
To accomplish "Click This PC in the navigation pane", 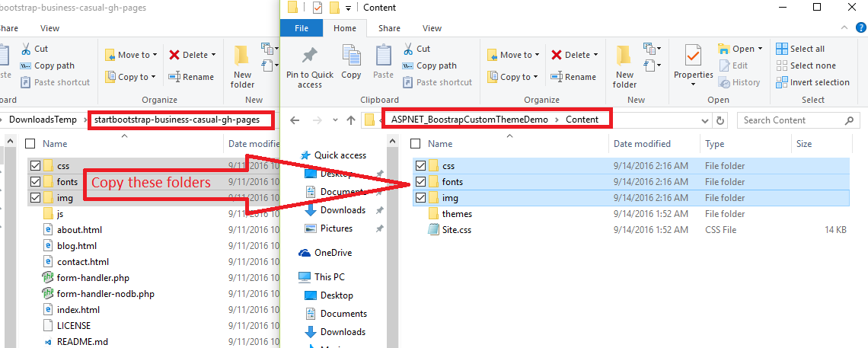I will click(321, 276).
